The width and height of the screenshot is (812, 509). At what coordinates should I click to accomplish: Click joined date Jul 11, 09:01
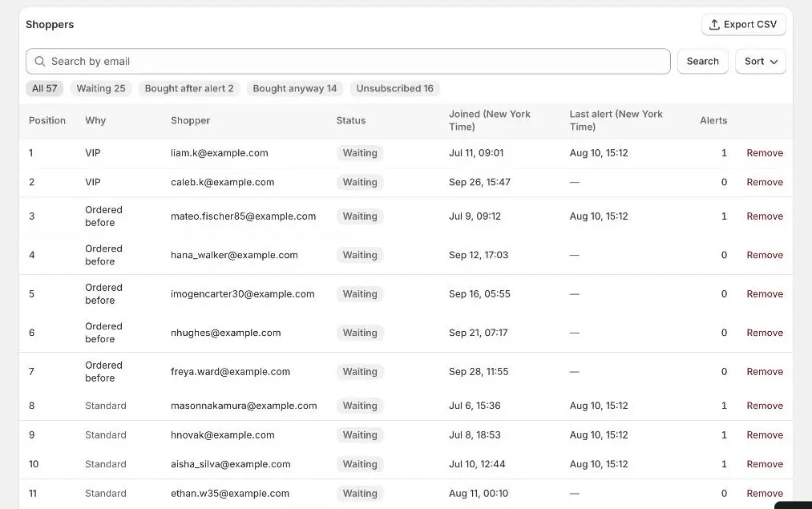coord(476,153)
